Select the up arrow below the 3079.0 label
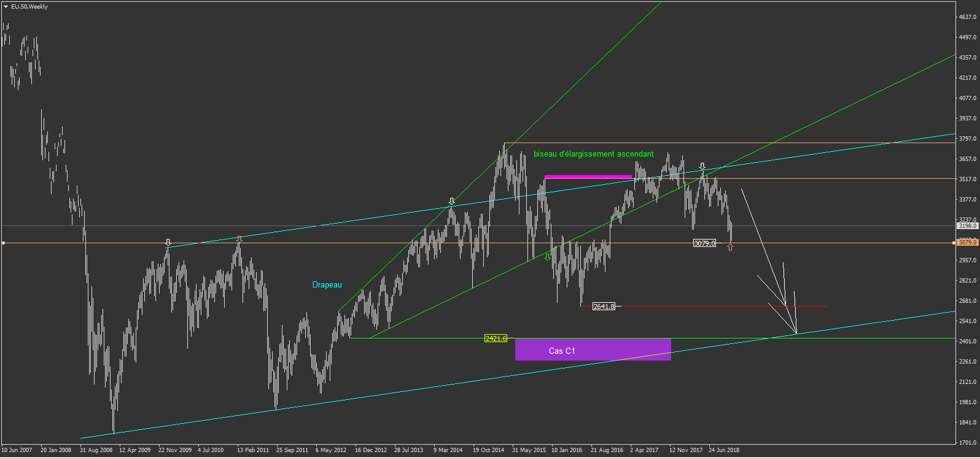This screenshot has height=457, width=980. (730, 247)
